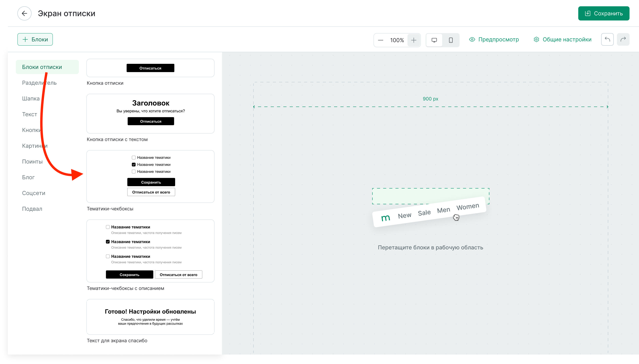639x364 pixels.
Task: Uncheck the selected Название тематики checkbox
Action: [x=133, y=164]
